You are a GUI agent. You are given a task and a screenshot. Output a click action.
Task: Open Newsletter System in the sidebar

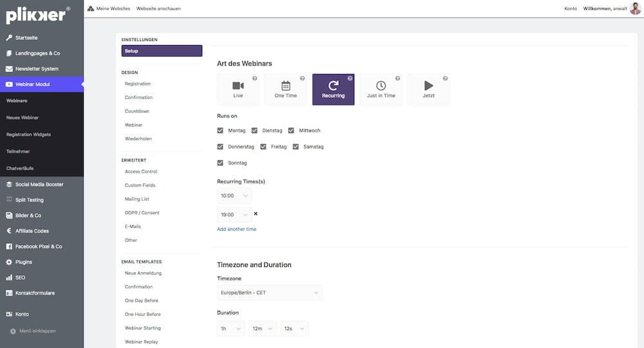tap(37, 69)
